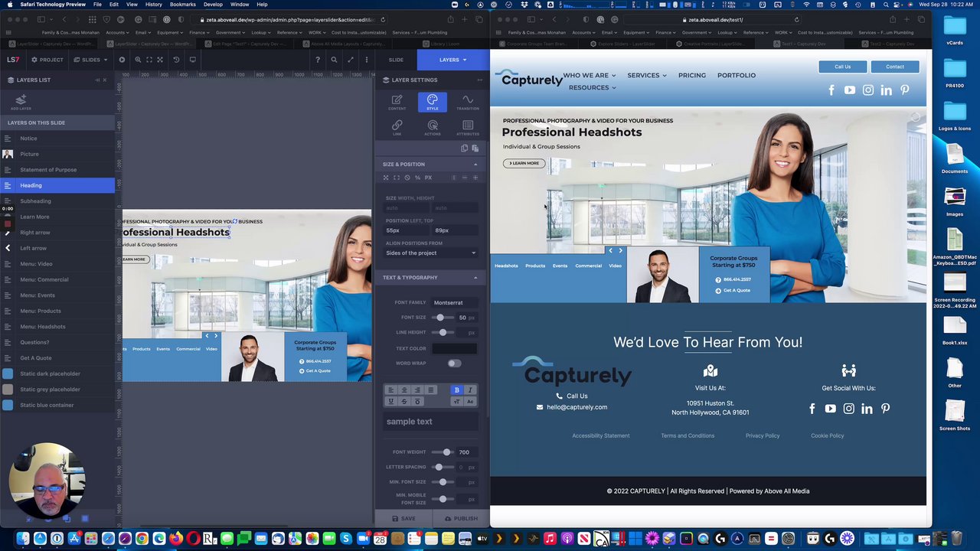Open the Attributes settings icon

coord(468,127)
